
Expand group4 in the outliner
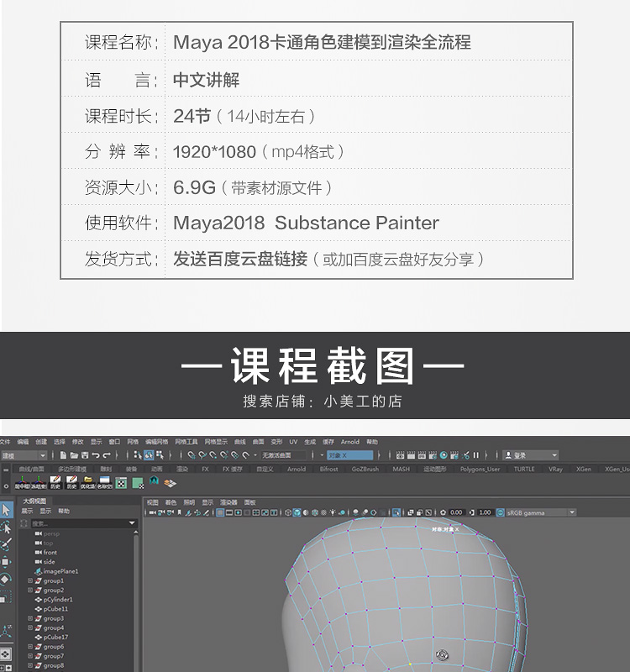[30, 627]
